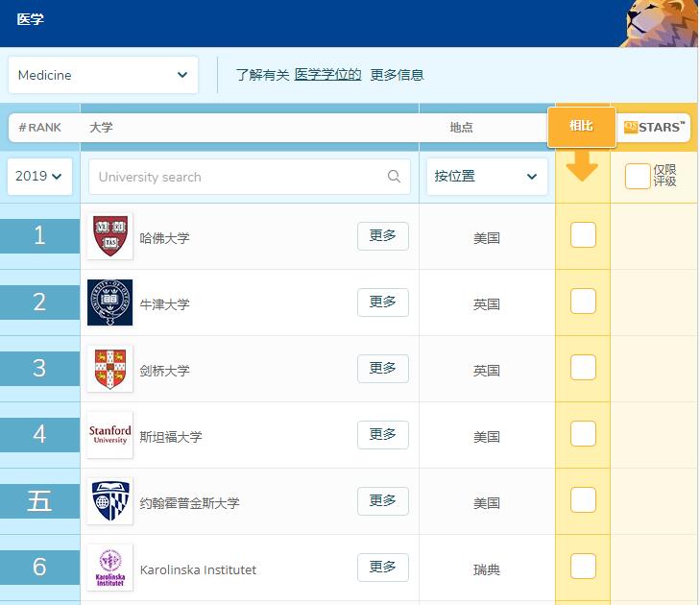Click the Oxford University crest logo
Viewport: 700px width, 605px height.
coord(109,302)
